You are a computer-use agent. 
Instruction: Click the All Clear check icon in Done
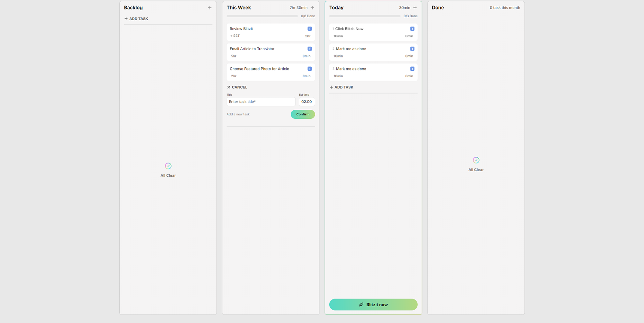tap(476, 159)
